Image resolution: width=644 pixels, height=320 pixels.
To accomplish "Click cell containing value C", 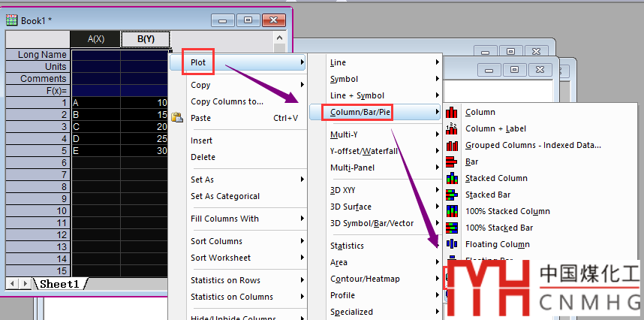I will (x=95, y=126).
